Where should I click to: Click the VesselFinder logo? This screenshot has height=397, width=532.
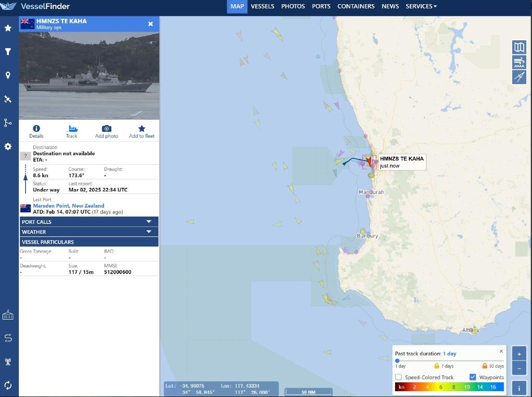(x=36, y=6)
